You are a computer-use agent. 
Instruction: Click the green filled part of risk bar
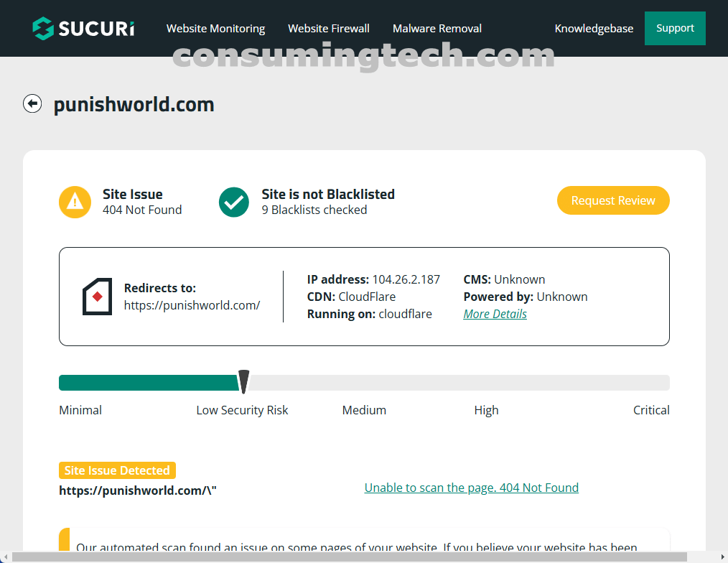(149, 383)
